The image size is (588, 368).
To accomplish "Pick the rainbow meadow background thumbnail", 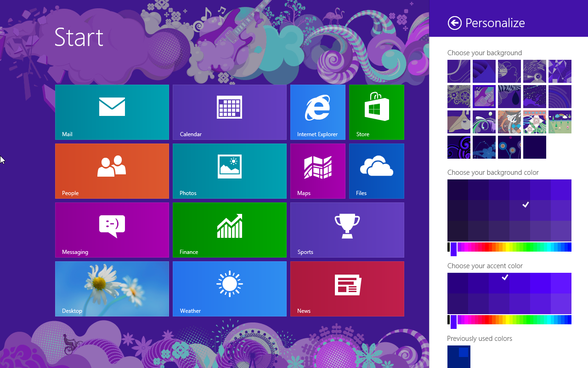I will coord(560,122).
